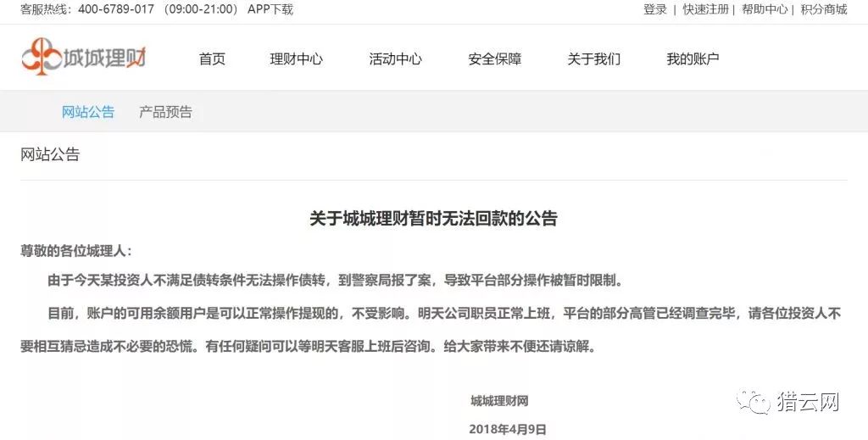Click the hours text (09:00-21:00)
This screenshot has height=440, width=868.
tap(201, 9)
